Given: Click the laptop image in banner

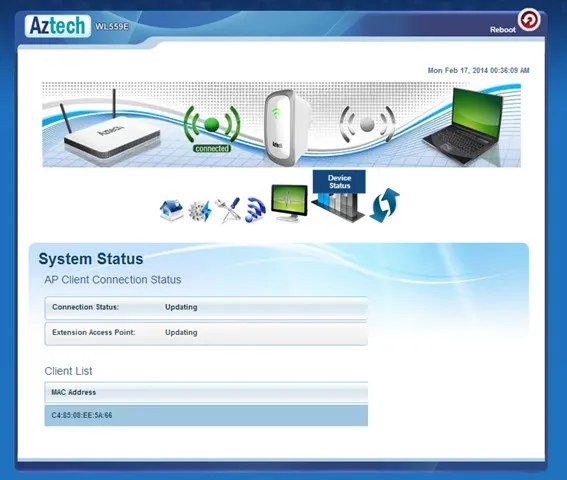Looking at the screenshot, I should (464, 126).
